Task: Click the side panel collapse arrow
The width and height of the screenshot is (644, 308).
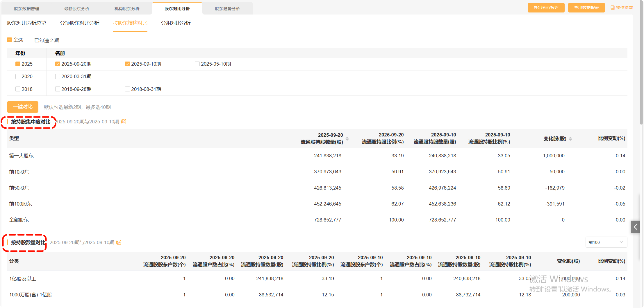Action: (636, 227)
